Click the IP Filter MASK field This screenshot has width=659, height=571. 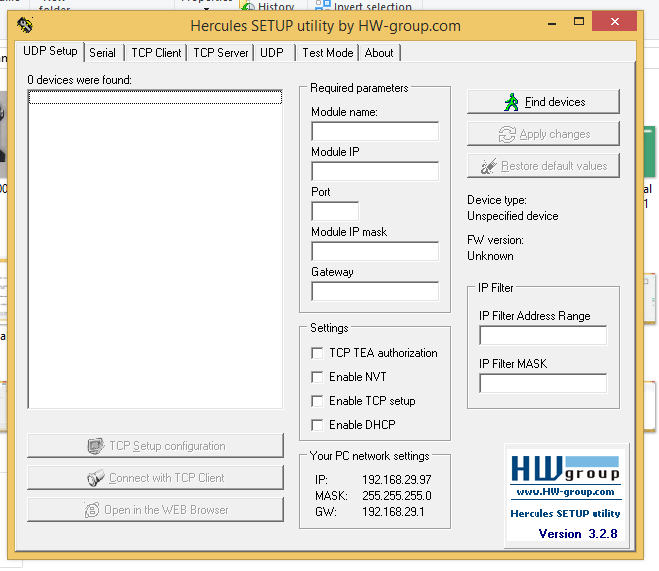pyautogui.click(x=543, y=383)
